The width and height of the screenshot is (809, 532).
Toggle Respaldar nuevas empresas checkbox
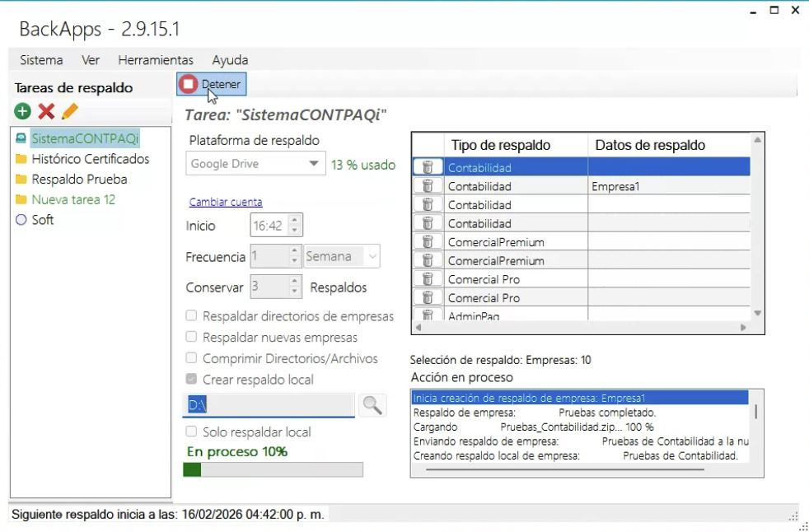(x=191, y=337)
